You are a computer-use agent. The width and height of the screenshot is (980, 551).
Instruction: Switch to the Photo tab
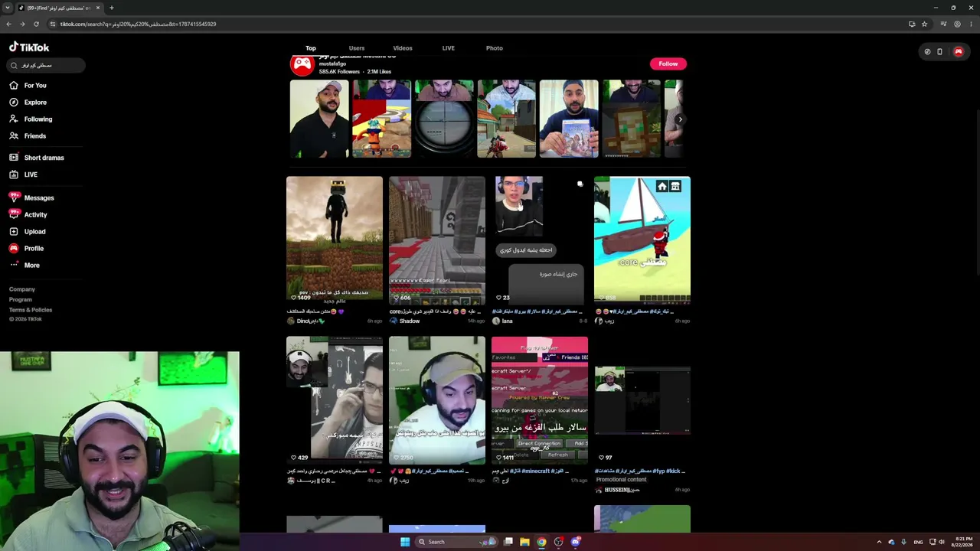tap(495, 48)
